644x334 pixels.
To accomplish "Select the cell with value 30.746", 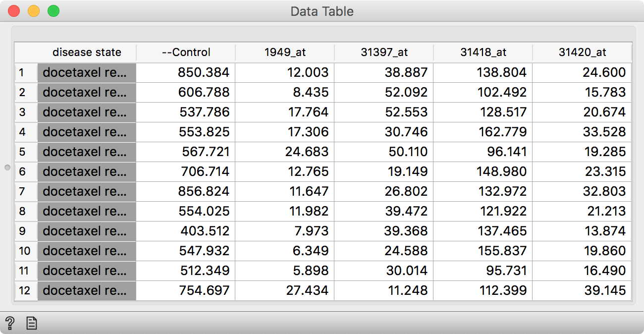I will tap(384, 132).
